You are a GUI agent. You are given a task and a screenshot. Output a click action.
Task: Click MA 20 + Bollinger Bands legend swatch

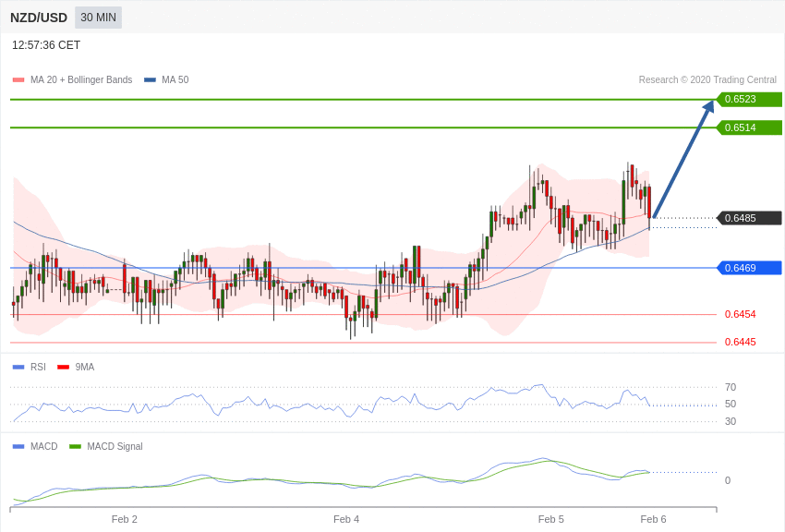click(18, 80)
